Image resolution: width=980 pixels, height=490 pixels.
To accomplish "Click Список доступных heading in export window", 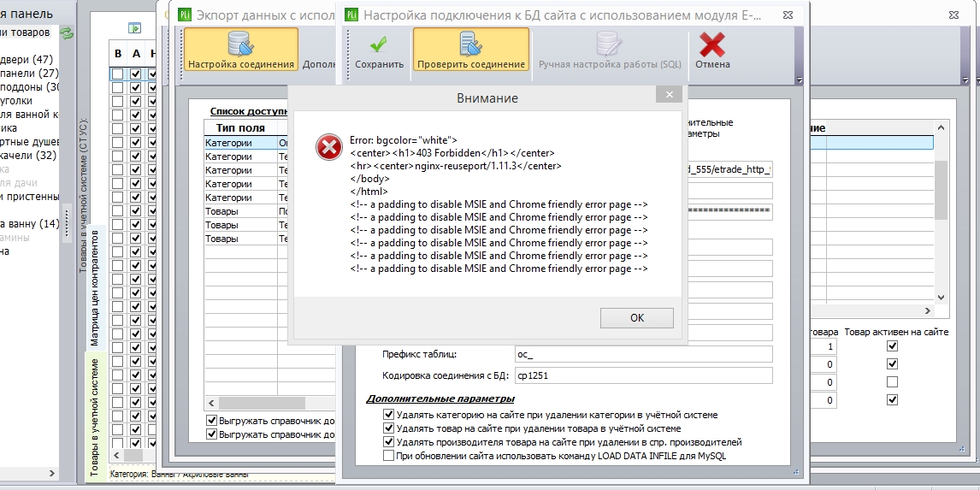I will 249,111.
